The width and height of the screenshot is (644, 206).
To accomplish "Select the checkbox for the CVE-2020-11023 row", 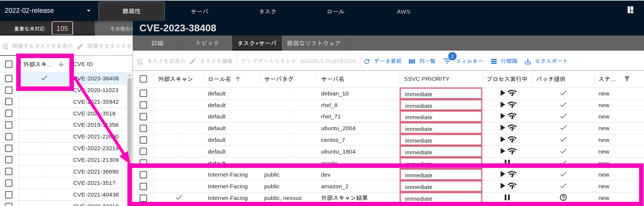I will pyautogui.click(x=9, y=90).
